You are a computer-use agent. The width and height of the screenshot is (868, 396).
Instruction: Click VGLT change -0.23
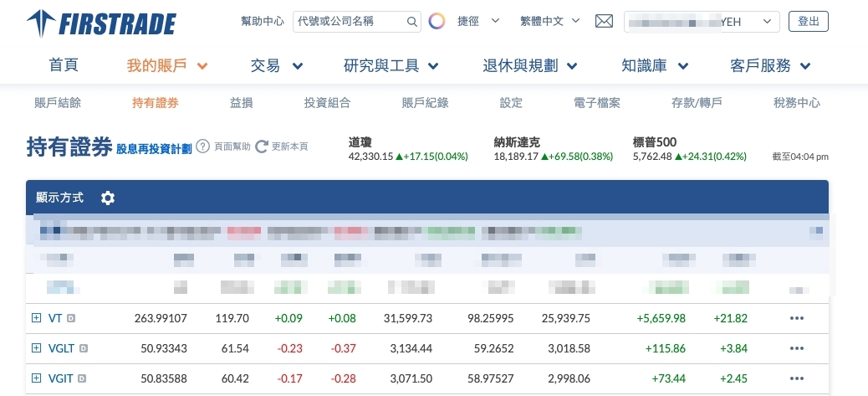coord(288,348)
